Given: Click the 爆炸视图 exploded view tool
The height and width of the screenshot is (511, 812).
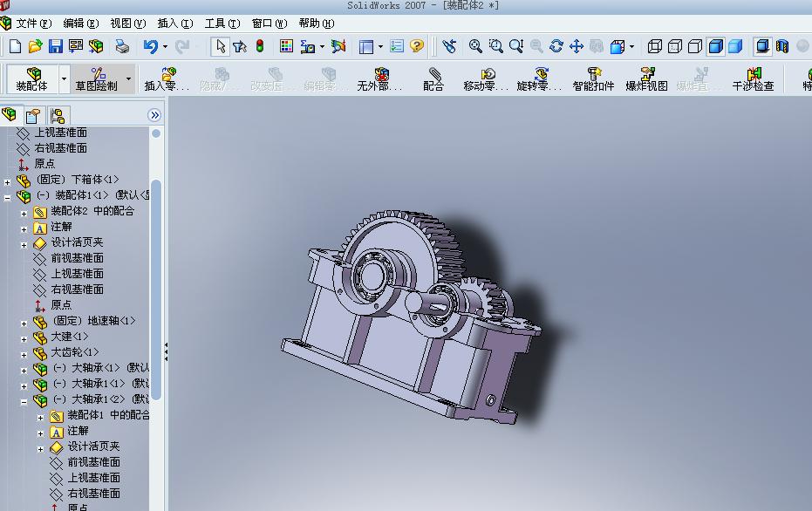Looking at the screenshot, I should tap(647, 78).
